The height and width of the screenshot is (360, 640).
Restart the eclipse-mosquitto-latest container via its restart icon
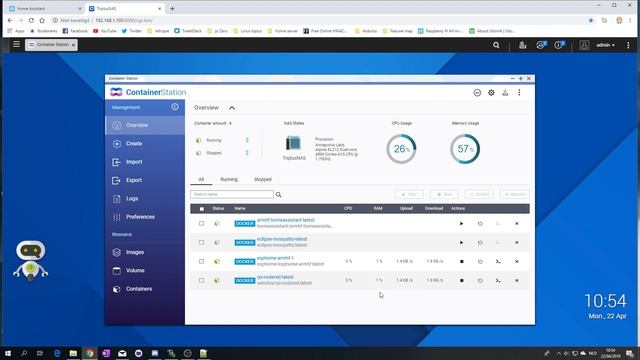480,242
